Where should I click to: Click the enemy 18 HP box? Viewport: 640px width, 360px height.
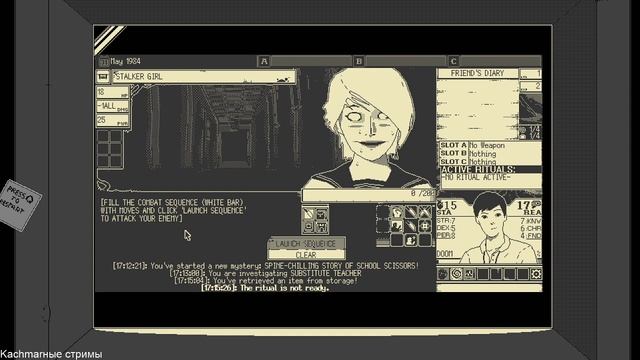[x=113, y=92]
